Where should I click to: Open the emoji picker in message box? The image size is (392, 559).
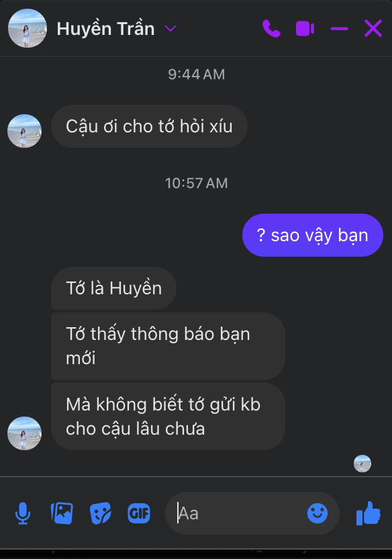317,513
